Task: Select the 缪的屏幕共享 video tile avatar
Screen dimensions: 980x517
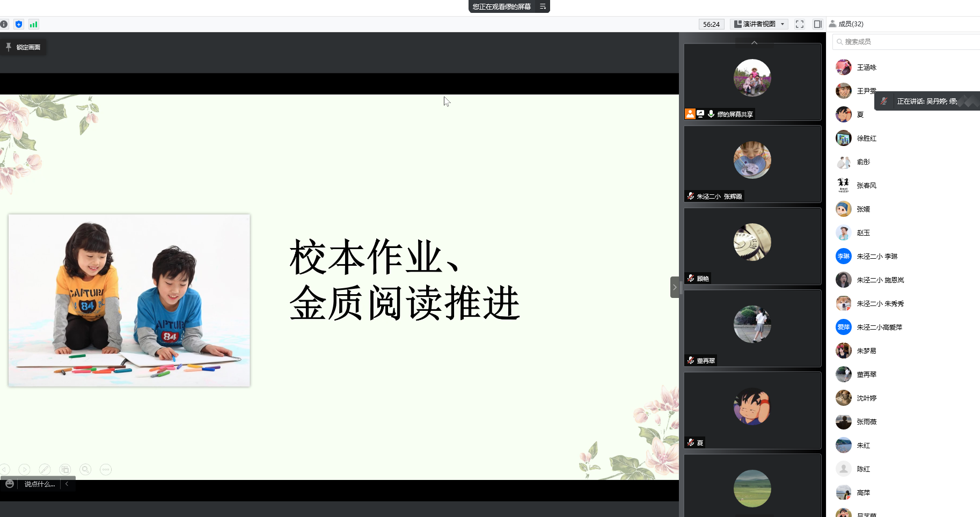Action: coord(752,78)
